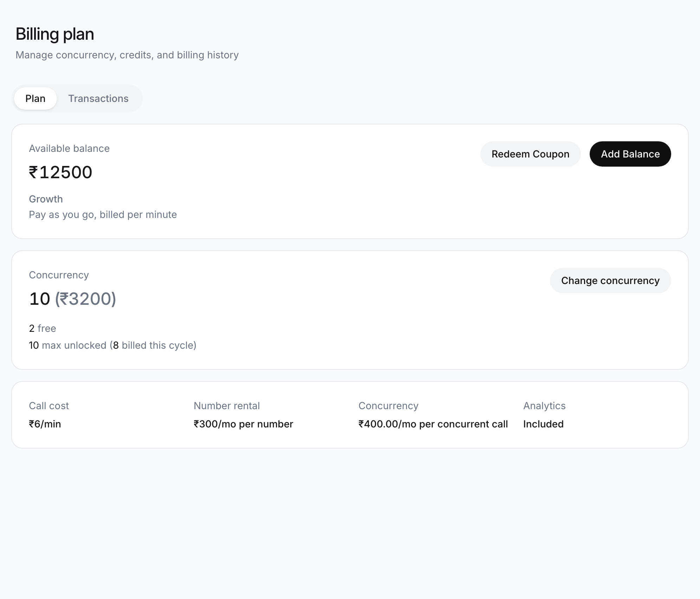
Task: Click the ₹300/mo per number rental value
Action: (243, 424)
